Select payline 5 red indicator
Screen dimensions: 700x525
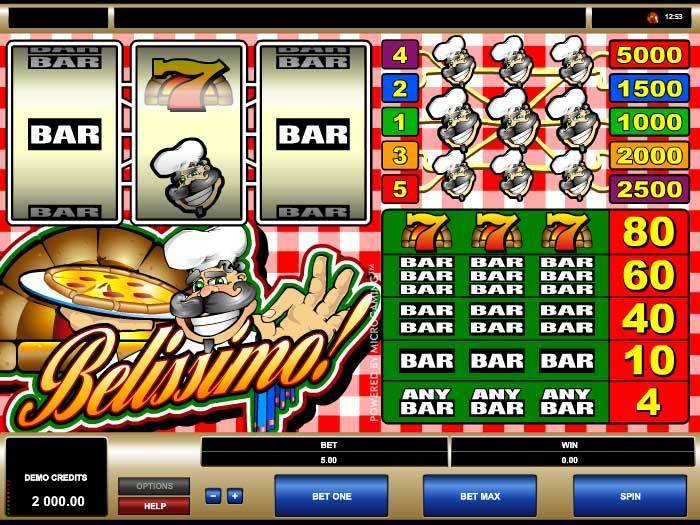pos(400,188)
